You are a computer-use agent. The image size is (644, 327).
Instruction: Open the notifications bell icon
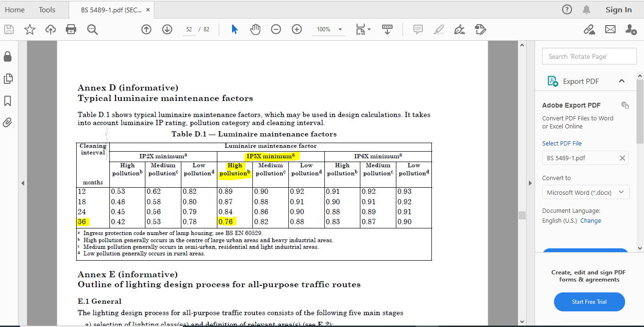(587, 9)
